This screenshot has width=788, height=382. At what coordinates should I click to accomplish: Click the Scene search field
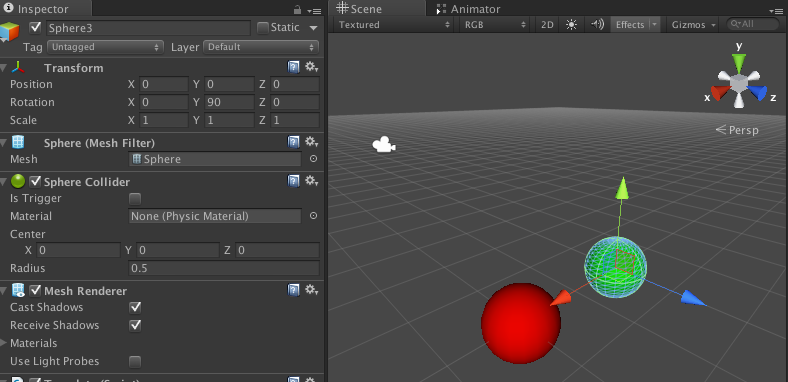tap(752, 24)
